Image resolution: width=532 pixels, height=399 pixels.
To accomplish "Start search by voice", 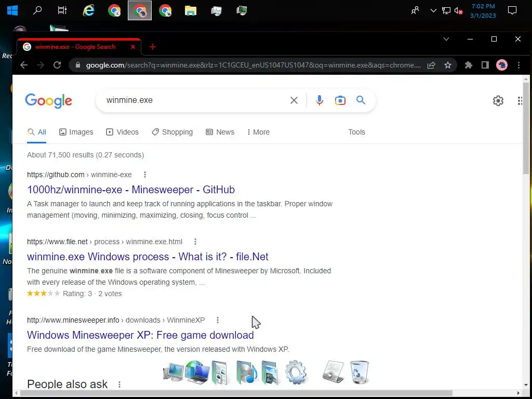I will (320, 100).
